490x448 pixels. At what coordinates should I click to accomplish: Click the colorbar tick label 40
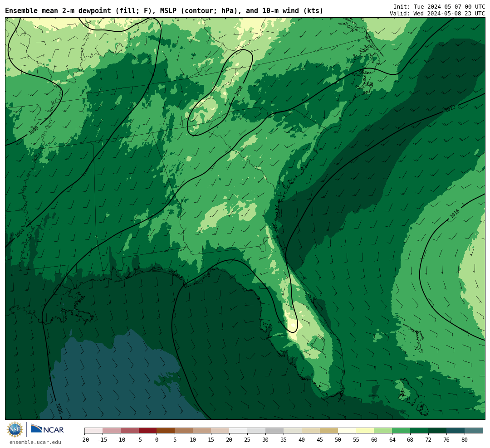click(302, 440)
